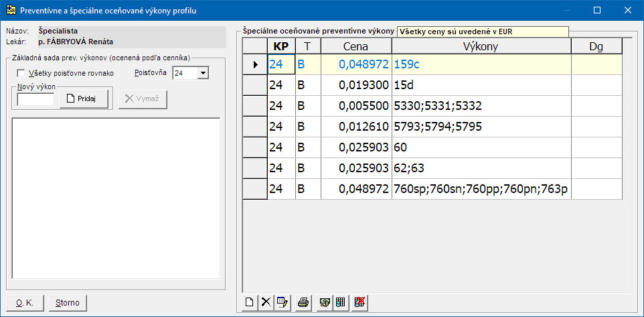644x317 pixels.
Task: Click the 15d cell
Action: coord(481,85)
